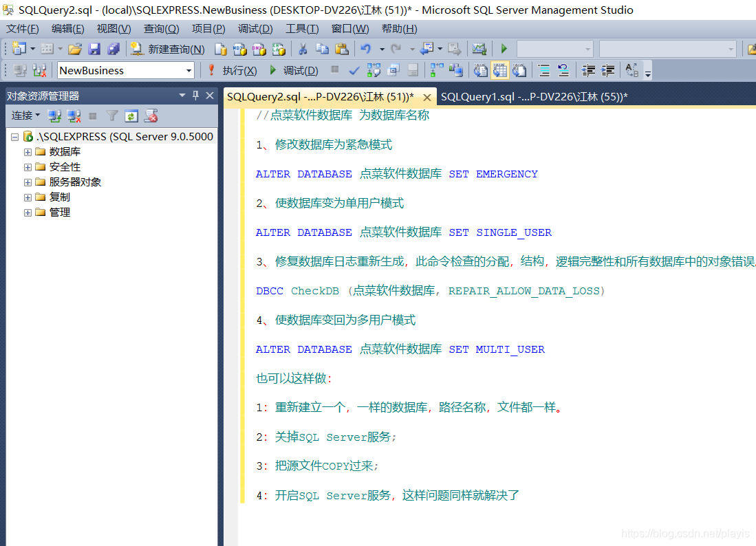Switch to the SQLQuery1.sql tab
Viewport: 756px width, 546px height.
click(534, 96)
